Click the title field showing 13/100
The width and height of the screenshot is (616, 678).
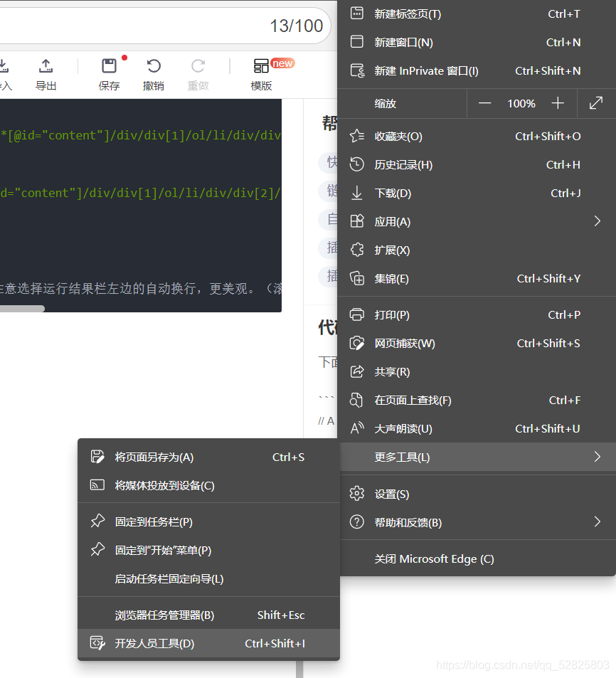[x=165, y=26]
